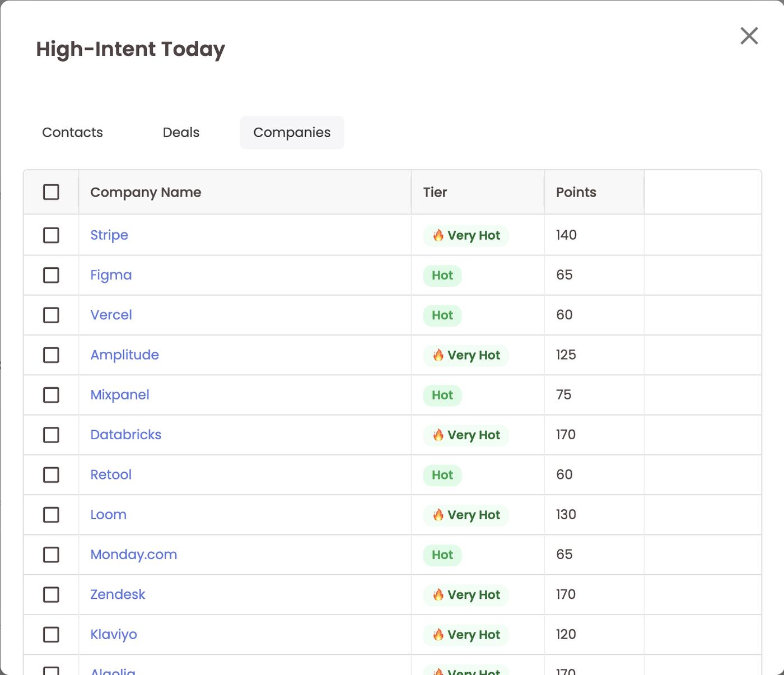Check the Zendesk row checkbox

(51, 594)
